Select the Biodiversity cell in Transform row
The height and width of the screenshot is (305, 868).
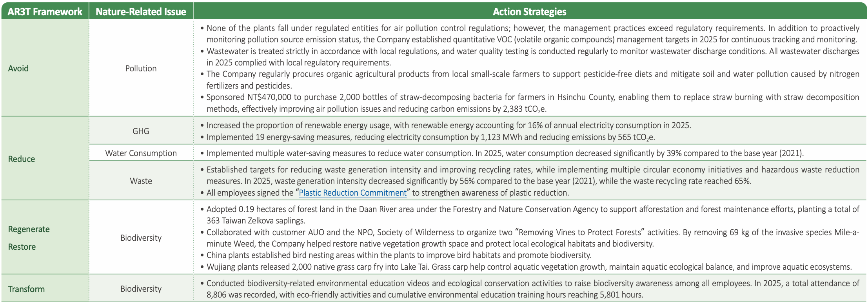pos(141,289)
